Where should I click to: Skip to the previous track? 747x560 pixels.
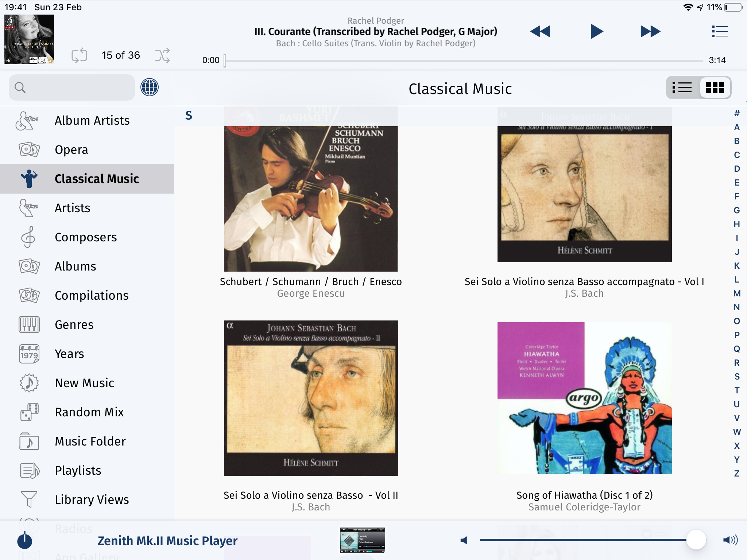pyautogui.click(x=540, y=31)
